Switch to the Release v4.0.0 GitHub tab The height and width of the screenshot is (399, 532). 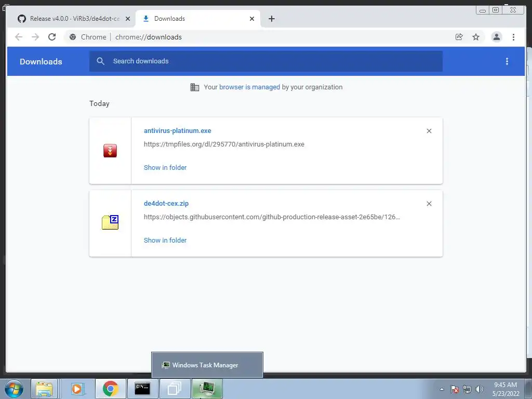pyautogui.click(x=71, y=19)
